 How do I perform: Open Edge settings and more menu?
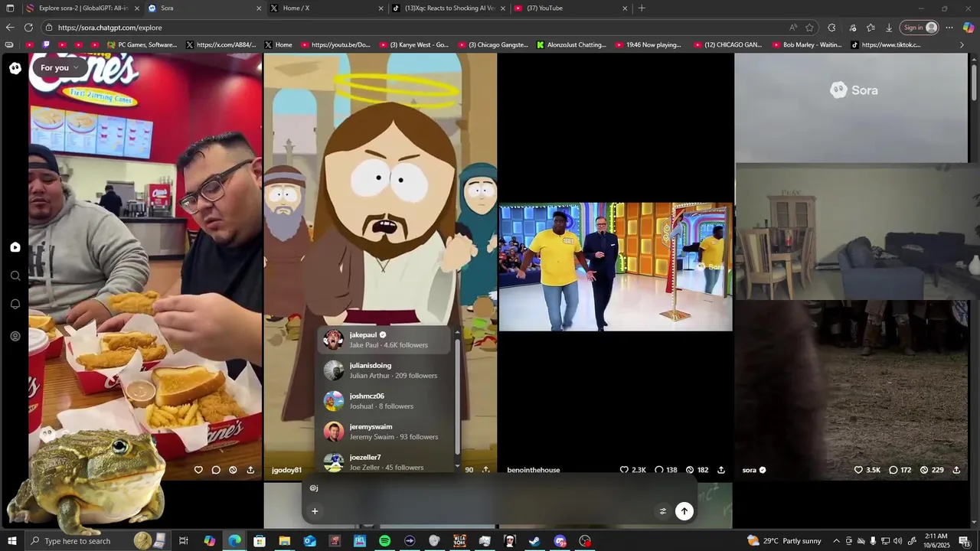pyautogui.click(x=949, y=28)
